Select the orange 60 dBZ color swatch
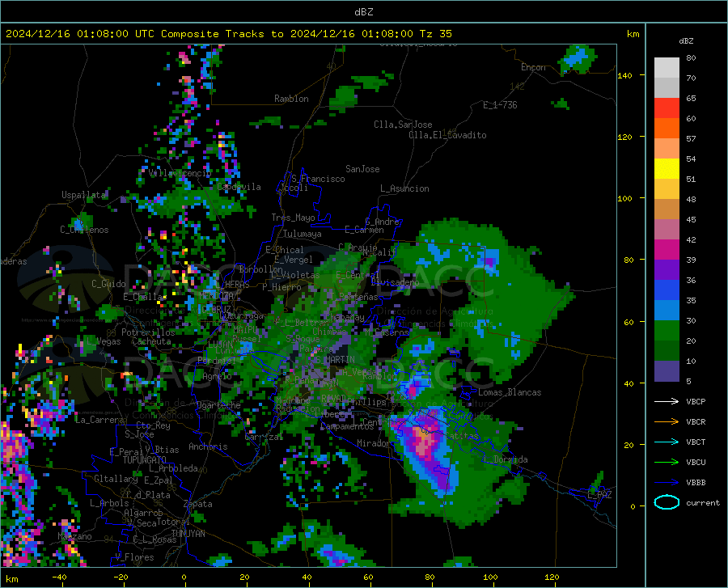Image resolution: width=728 pixels, height=588 pixels. click(667, 129)
